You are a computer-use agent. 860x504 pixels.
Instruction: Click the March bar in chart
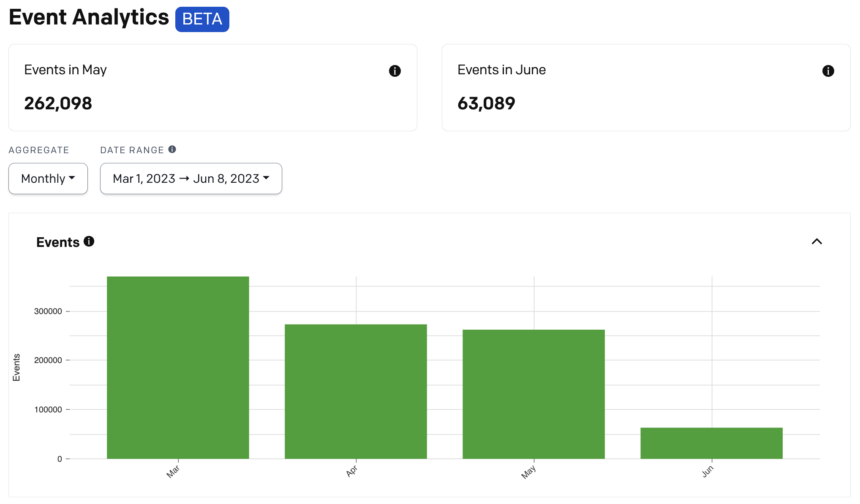tap(178, 367)
